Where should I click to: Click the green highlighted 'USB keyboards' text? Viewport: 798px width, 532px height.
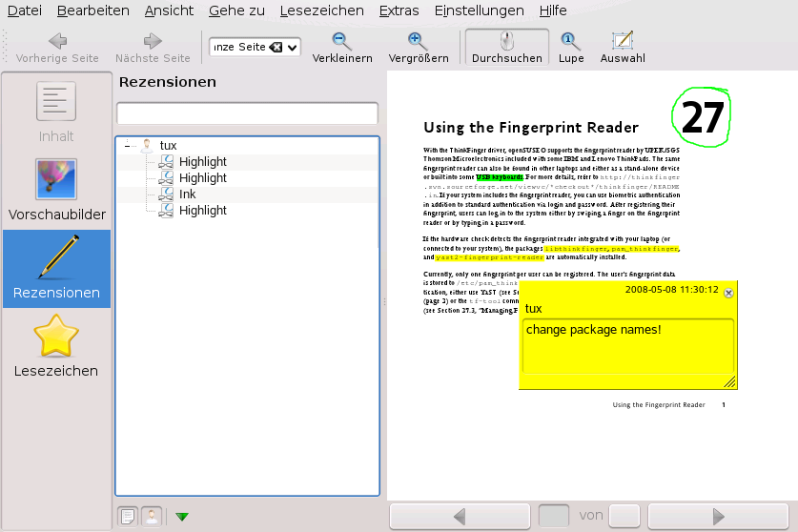tap(500, 177)
